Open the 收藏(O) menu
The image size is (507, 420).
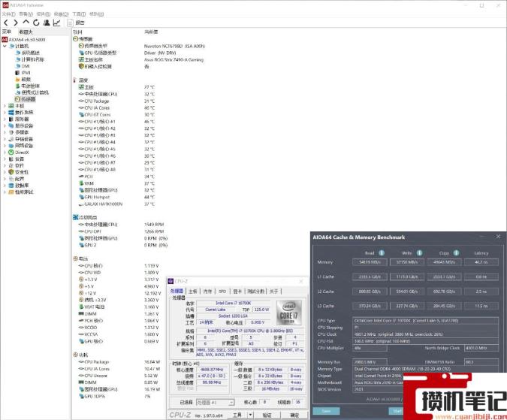[x=61, y=14]
